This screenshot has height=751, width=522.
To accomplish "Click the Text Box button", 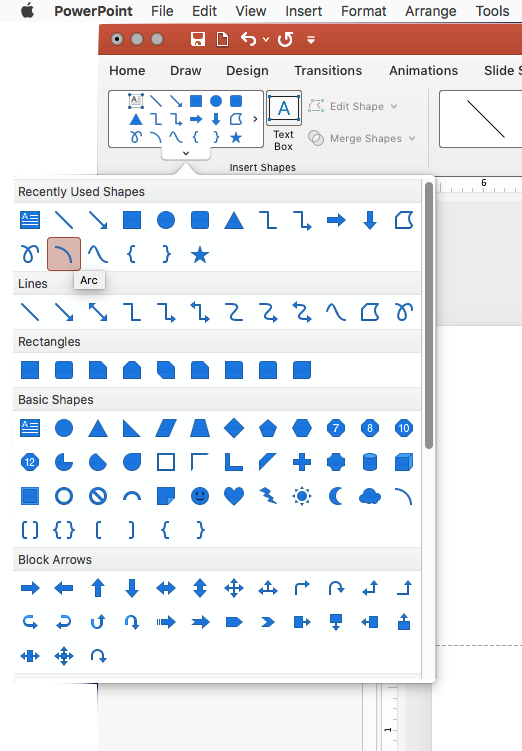I will (x=284, y=122).
